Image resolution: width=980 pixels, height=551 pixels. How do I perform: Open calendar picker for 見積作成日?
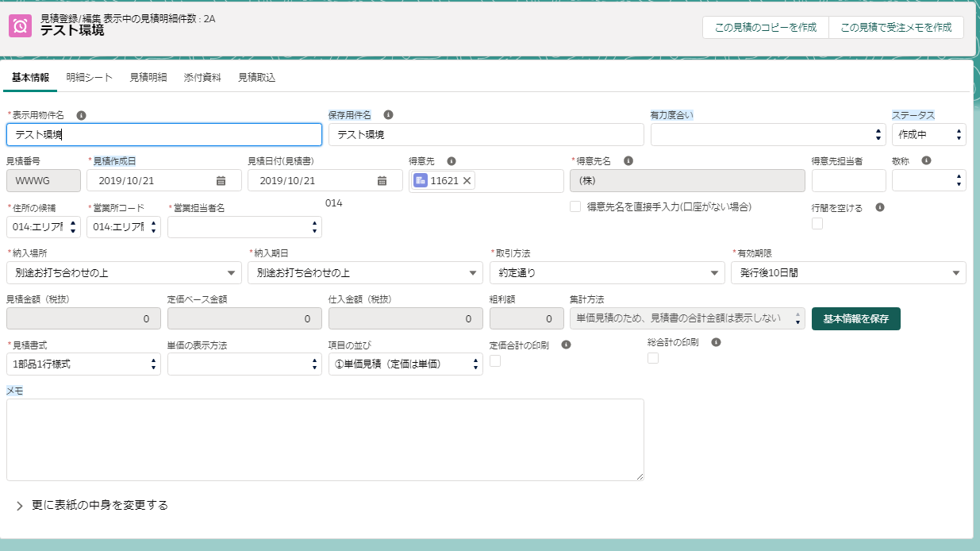point(221,181)
